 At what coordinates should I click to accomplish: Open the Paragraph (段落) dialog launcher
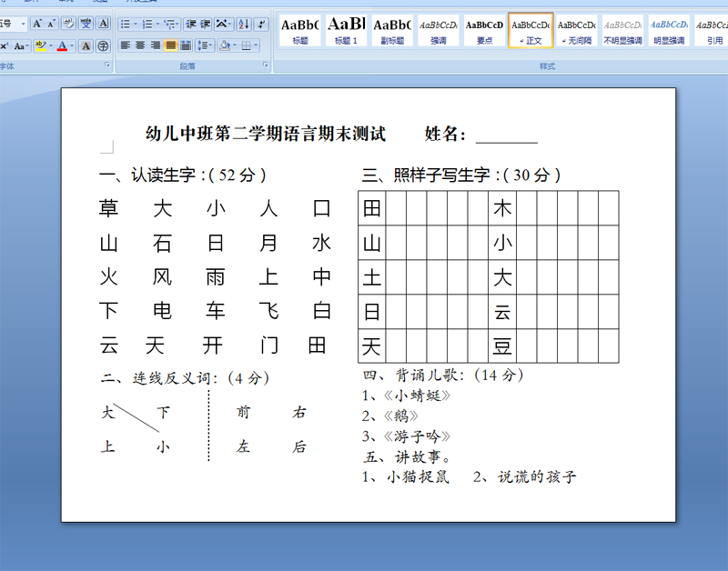(x=266, y=65)
